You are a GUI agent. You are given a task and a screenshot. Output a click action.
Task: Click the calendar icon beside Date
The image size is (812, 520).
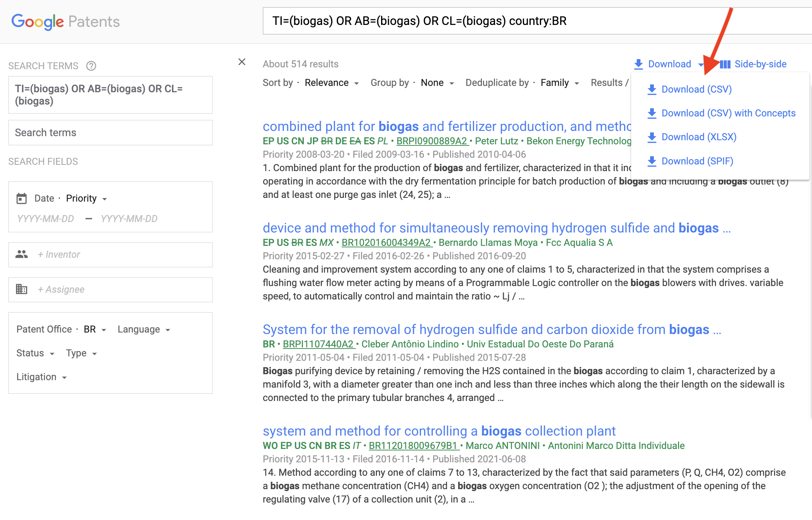coord(22,199)
